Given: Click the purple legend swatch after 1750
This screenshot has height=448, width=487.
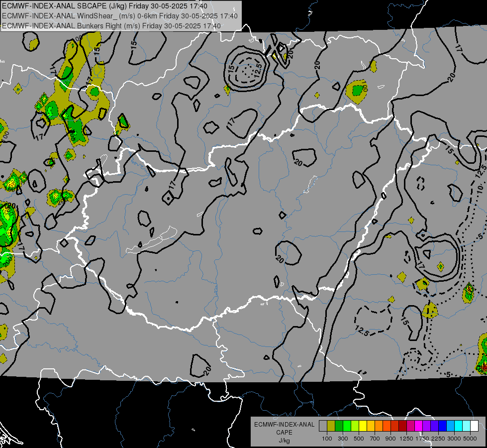Looking at the screenshot, I should click(x=427, y=426).
